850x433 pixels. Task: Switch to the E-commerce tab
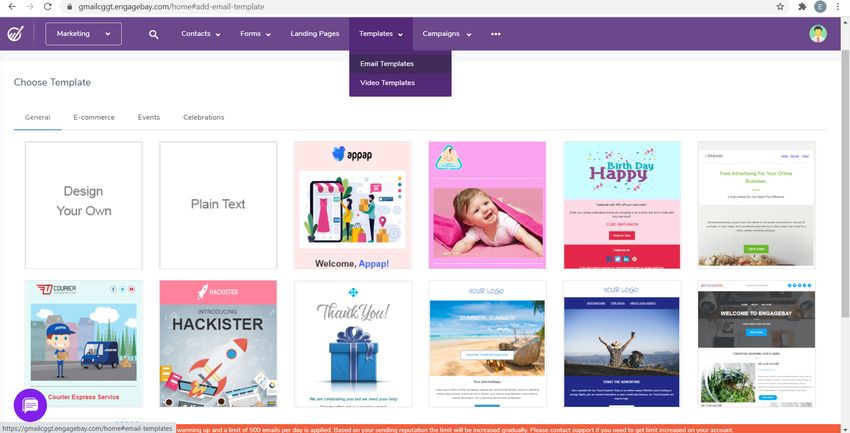coord(94,117)
